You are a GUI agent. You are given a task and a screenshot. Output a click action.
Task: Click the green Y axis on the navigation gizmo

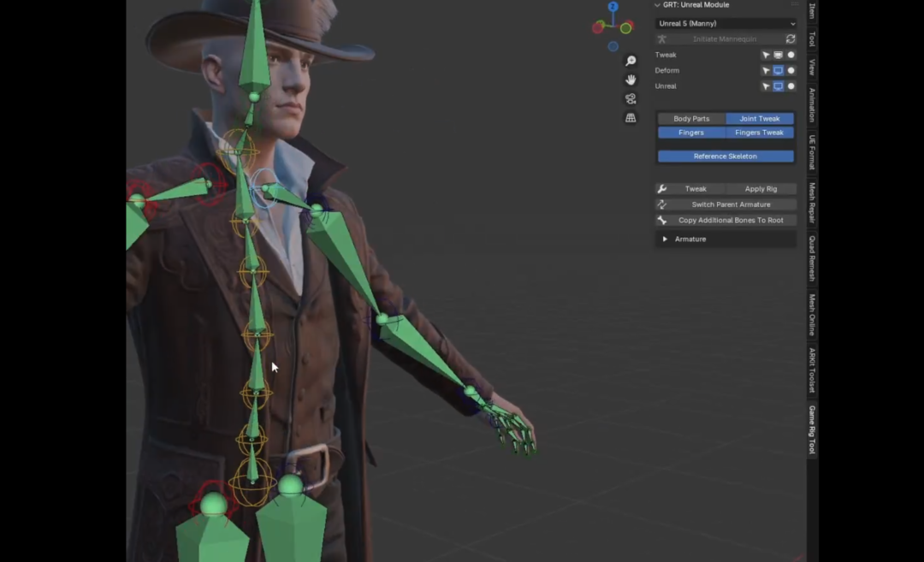click(625, 28)
